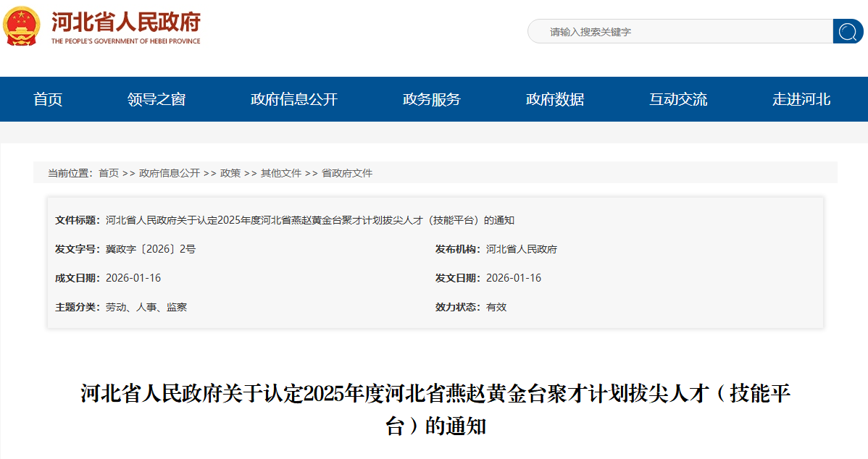Go to 政府信息公开 in the main navigation bar
This screenshot has height=459, width=868.
(x=294, y=100)
